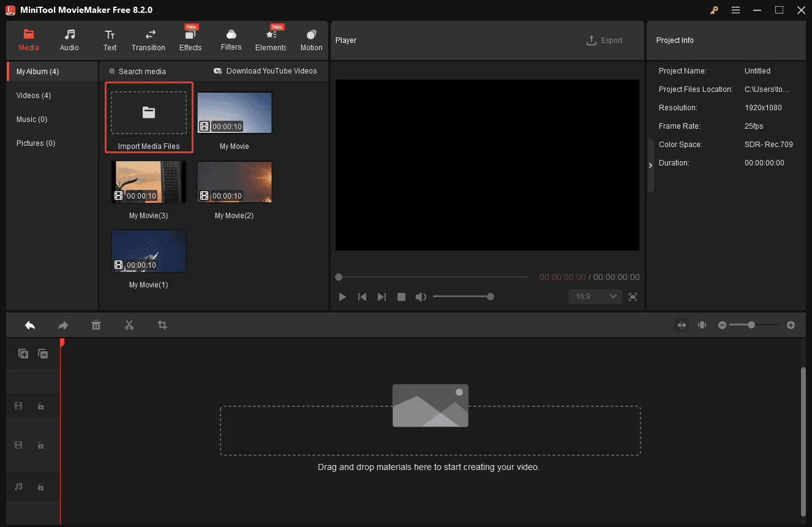812x527 pixels.
Task: Click the Export button
Action: [604, 40]
